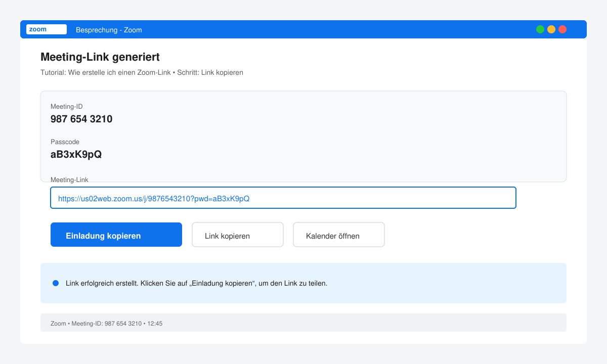This screenshot has width=607, height=364.
Task: Click the "Meeting-ID" label
Action: tap(67, 107)
